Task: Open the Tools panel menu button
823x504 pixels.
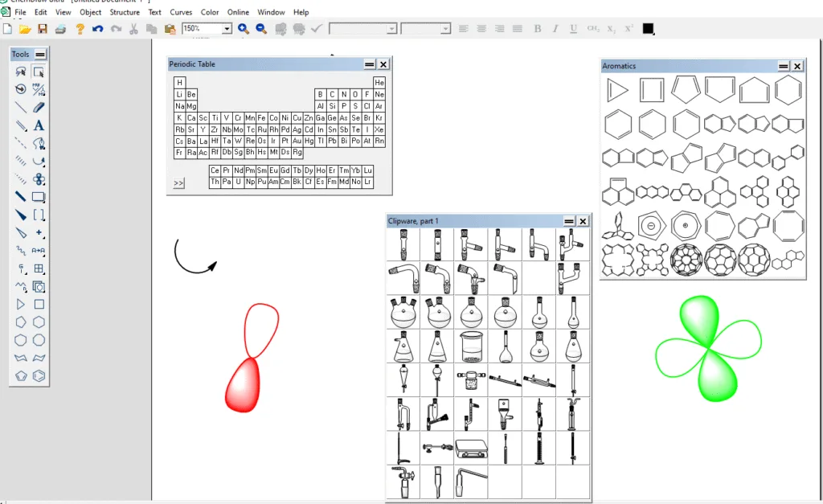Action: (x=40, y=54)
